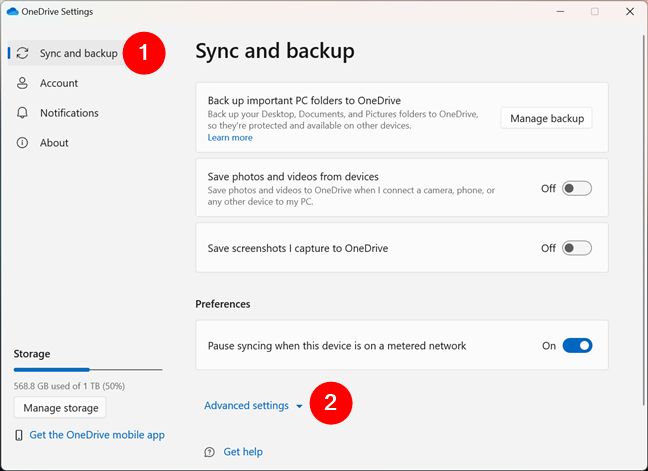648x471 pixels.
Task: Enable saving photos and videos from devices
Action: point(577,188)
